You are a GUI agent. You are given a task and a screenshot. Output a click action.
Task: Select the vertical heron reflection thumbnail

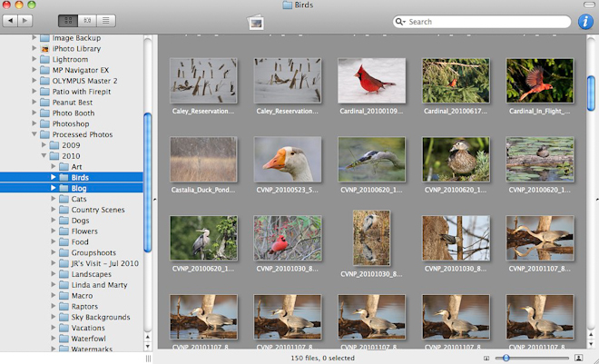(x=371, y=238)
